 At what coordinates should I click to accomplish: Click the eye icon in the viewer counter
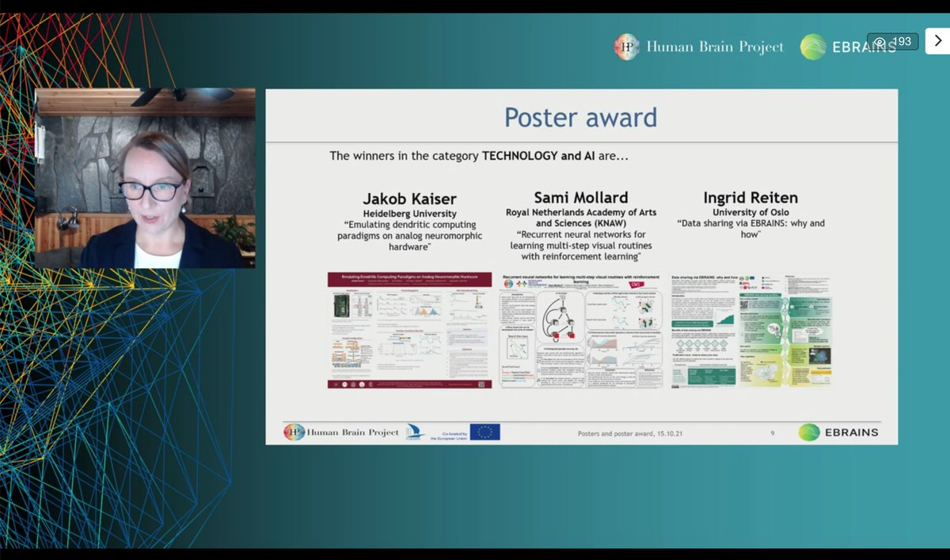(881, 40)
